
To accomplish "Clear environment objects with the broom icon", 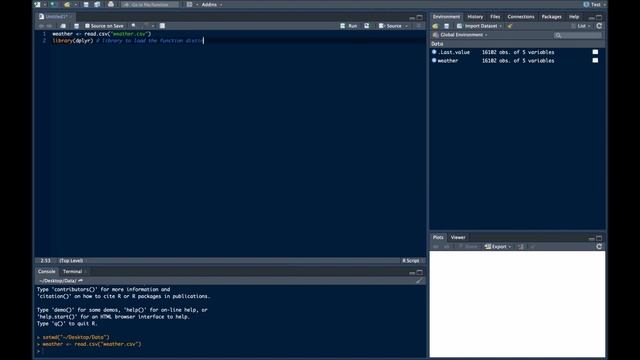I will point(510,26).
